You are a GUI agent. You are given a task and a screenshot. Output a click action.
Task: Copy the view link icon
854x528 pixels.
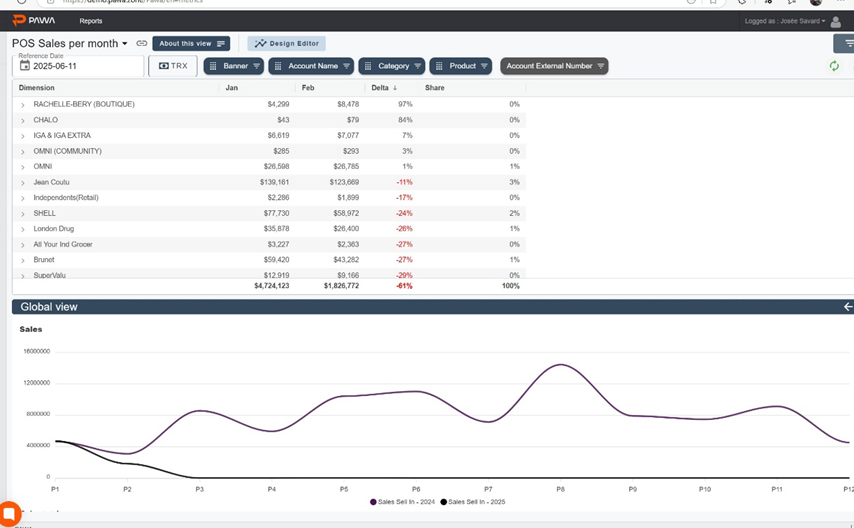point(142,44)
